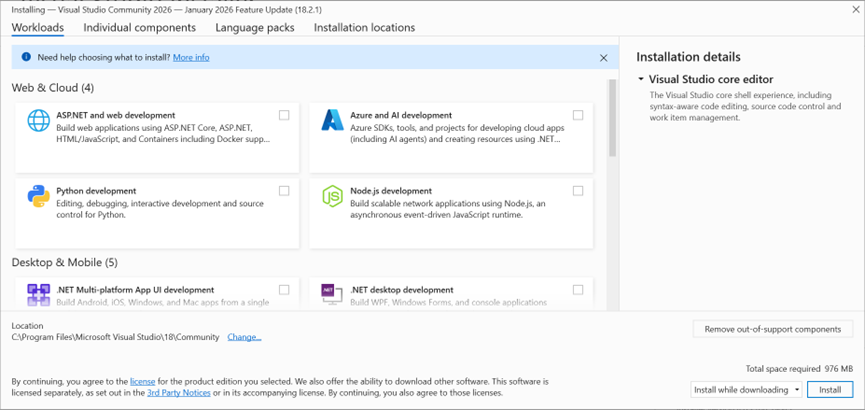865x410 pixels.
Task: Close the installer window
Action: (856, 9)
